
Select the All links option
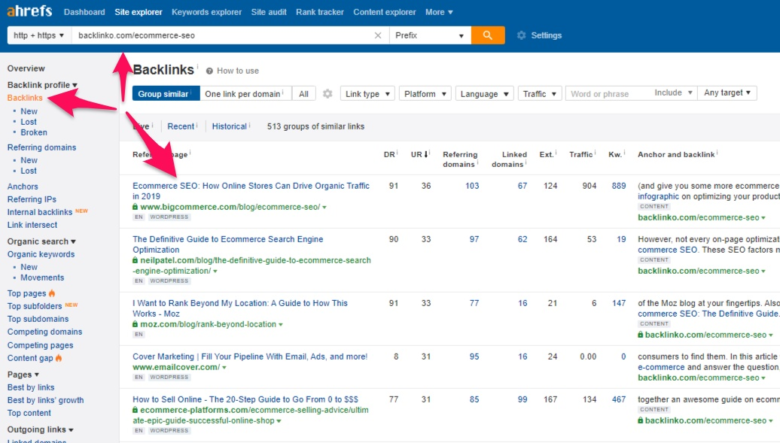tap(303, 93)
